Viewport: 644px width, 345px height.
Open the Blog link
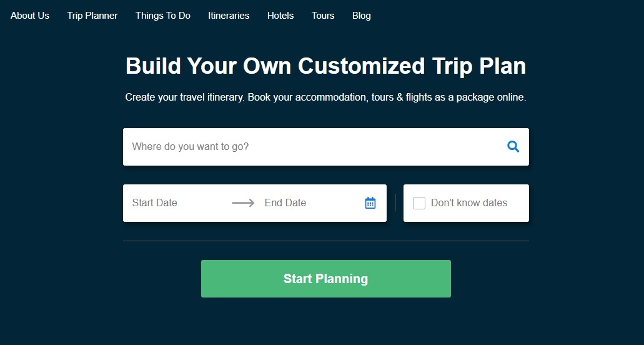click(x=362, y=16)
